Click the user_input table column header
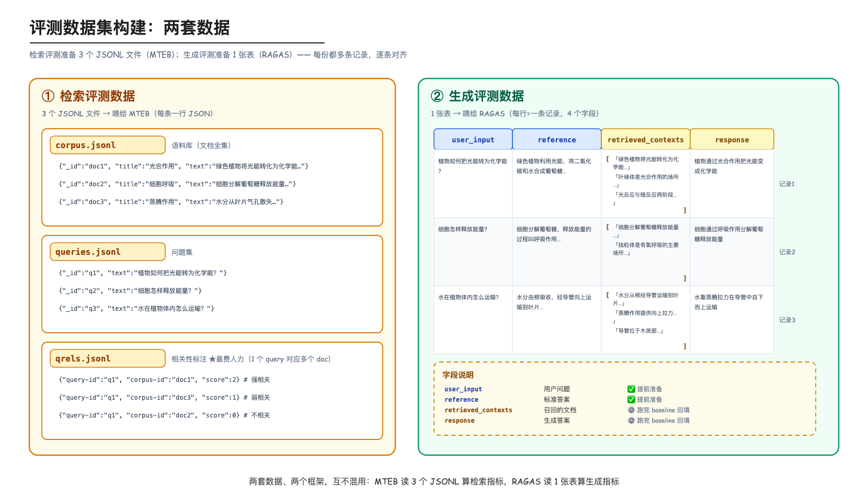Image resolution: width=868 pixels, height=497 pixels. [473, 139]
